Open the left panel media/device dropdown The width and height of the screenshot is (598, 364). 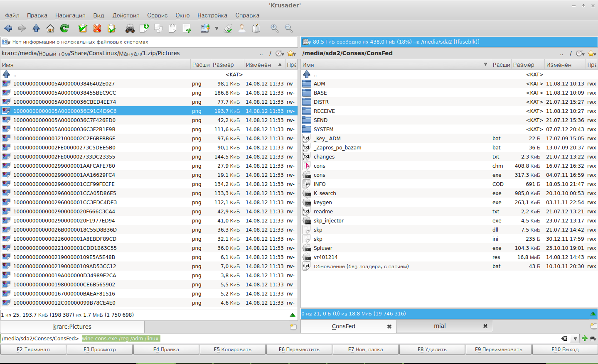pos(6,42)
